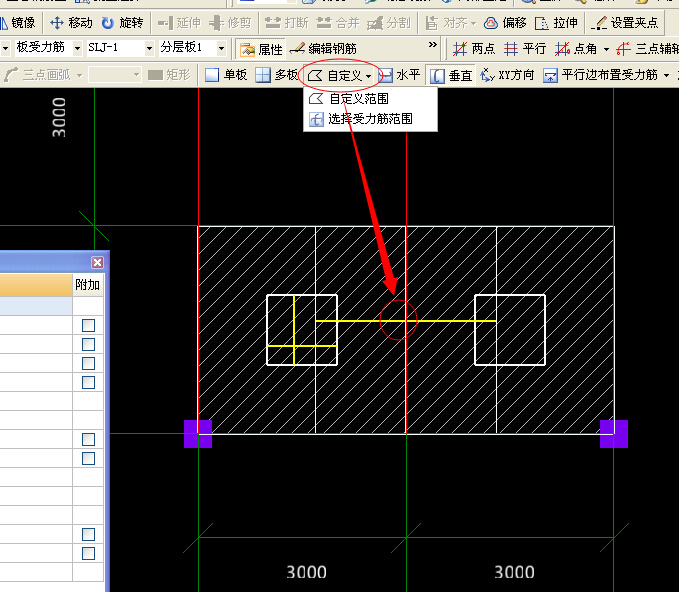
Task: Select the 分割 split tool
Action: point(388,23)
